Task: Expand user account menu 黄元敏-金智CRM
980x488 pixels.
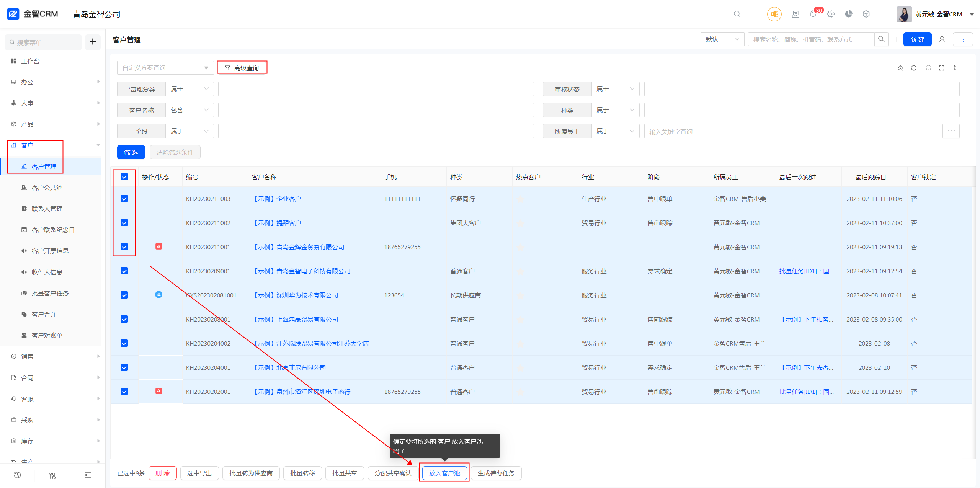Action: tap(935, 14)
